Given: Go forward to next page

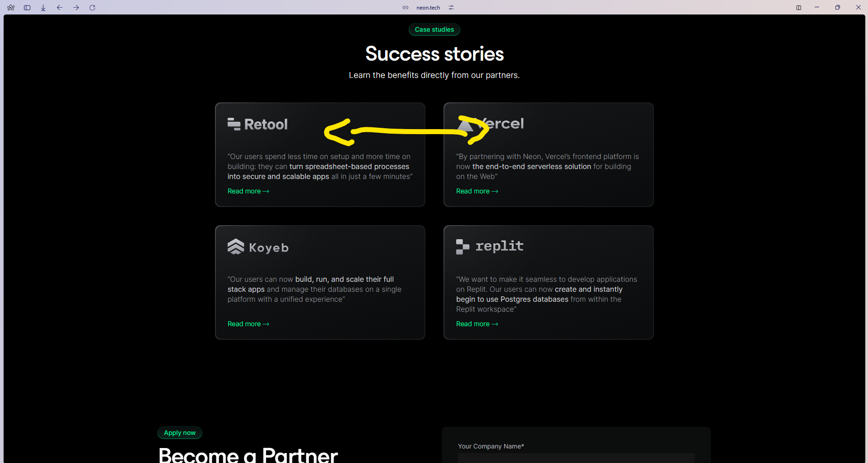Looking at the screenshot, I should [76, 8].
